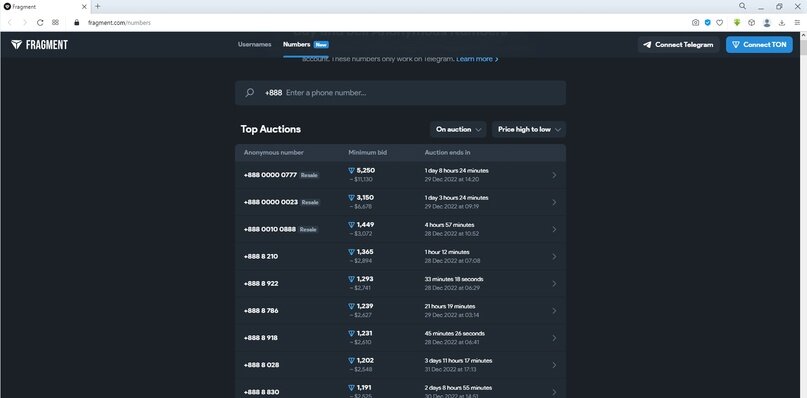Close the Fragment browser tab
807x398 pixels.
click(x=84, y=7)
